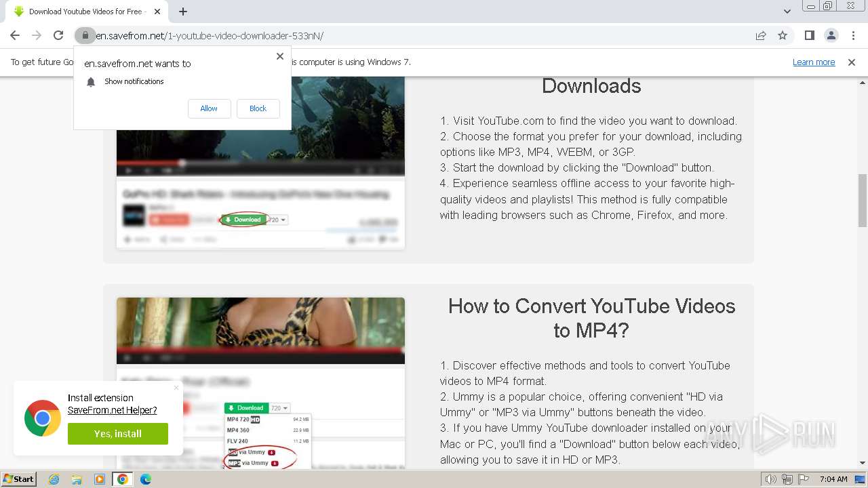
Task: Click the Chrome taskbar icon
Action: point(123,479)
